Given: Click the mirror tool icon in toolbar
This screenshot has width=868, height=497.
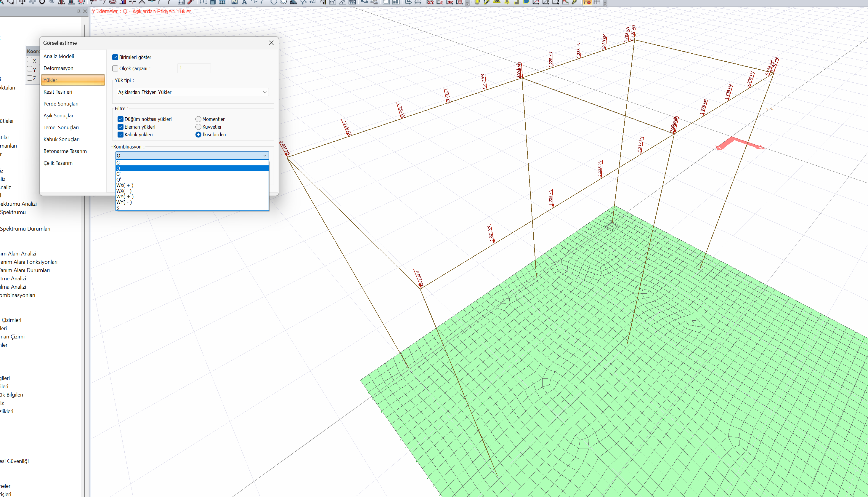Looking at the screenshot, I should pos(62,2).
